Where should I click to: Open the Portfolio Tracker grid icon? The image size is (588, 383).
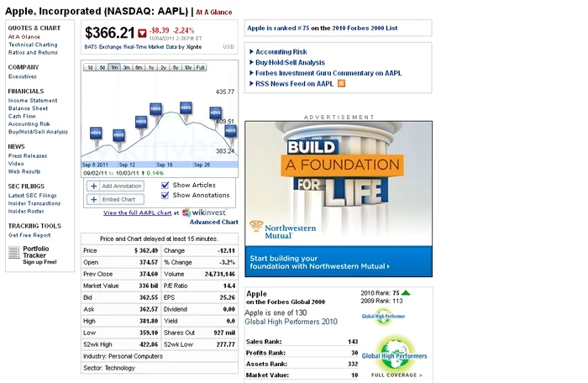(14, 253)
